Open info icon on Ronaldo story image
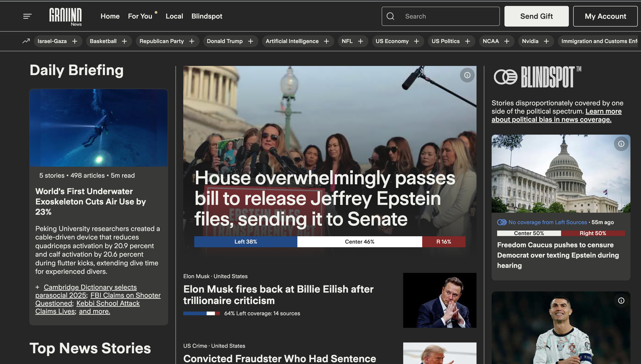The width and height of the screenshot is (641, 364). (621, 301)
